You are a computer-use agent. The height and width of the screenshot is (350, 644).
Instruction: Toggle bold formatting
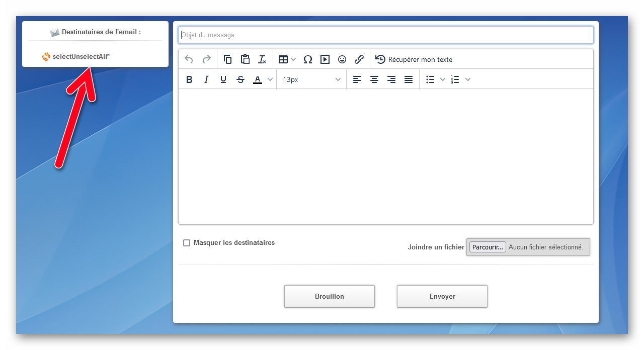pyautogui.click(x=189, y=79)
